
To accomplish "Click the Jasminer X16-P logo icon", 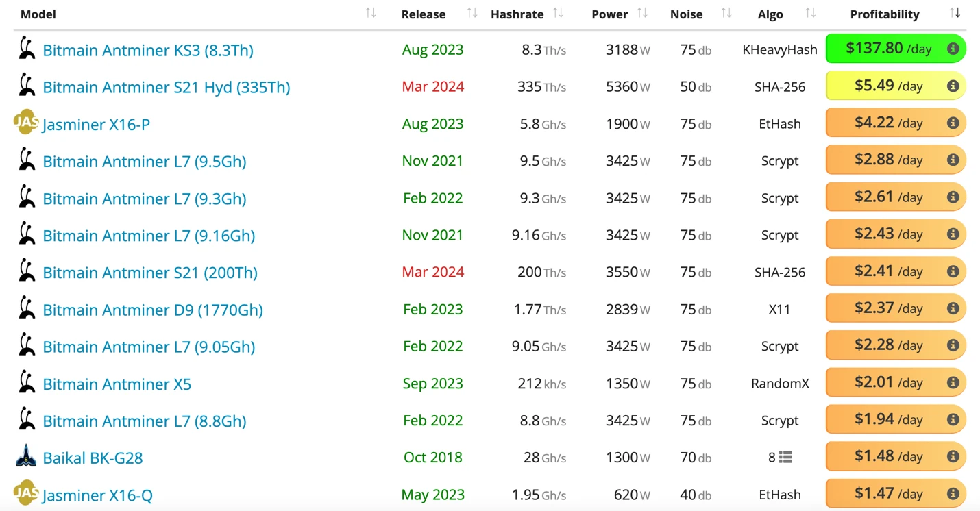I will tap(25, 123).
